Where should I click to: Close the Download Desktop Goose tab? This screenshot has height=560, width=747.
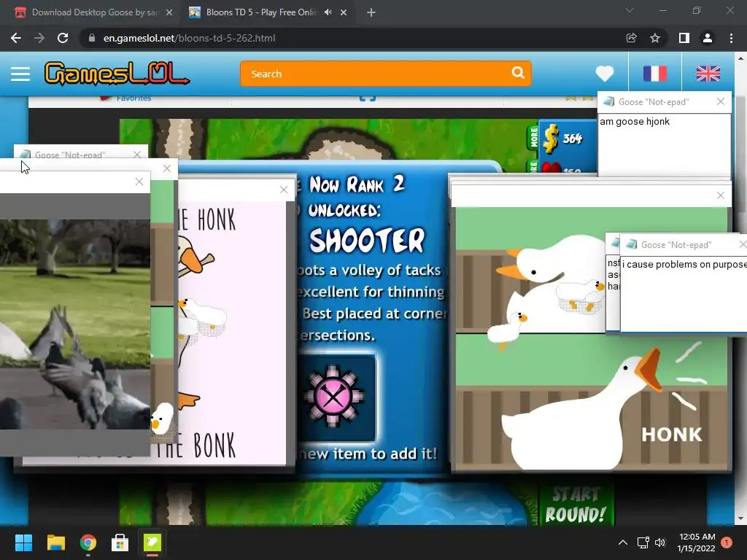[x=169, y=12]
